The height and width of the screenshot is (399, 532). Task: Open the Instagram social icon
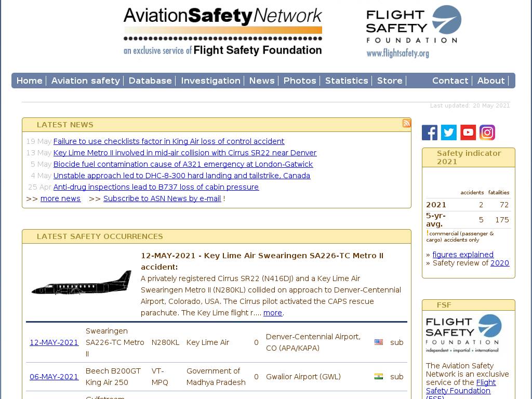(487, 132)
